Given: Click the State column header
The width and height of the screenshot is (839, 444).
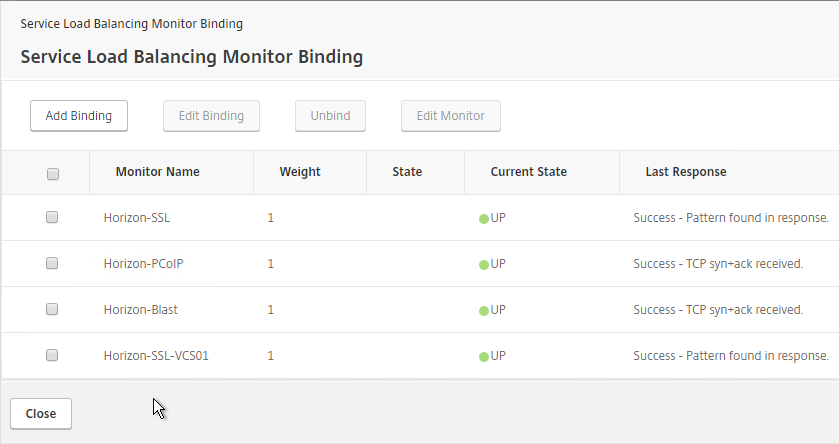Looking at the screenshot, I should click(x=407, y=172).
